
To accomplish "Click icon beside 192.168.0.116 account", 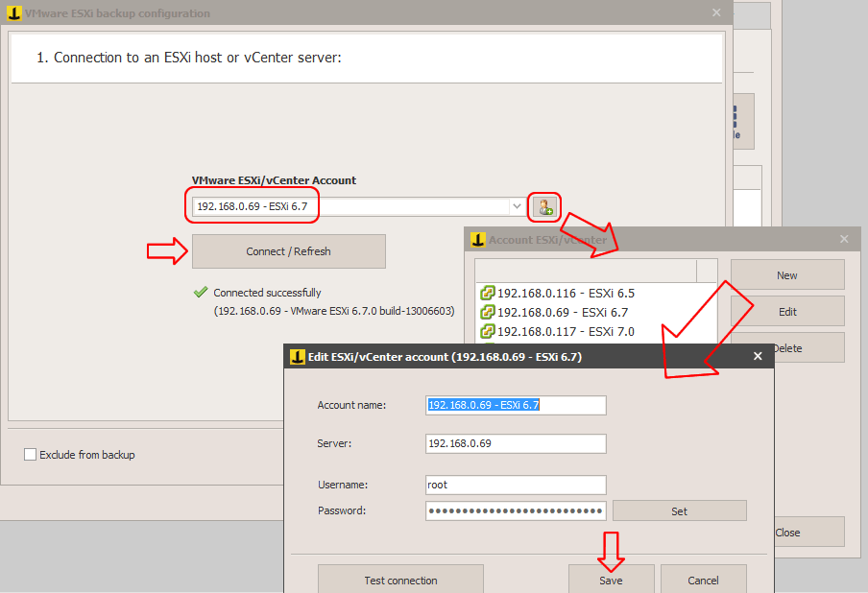I will tap(487, 294).
